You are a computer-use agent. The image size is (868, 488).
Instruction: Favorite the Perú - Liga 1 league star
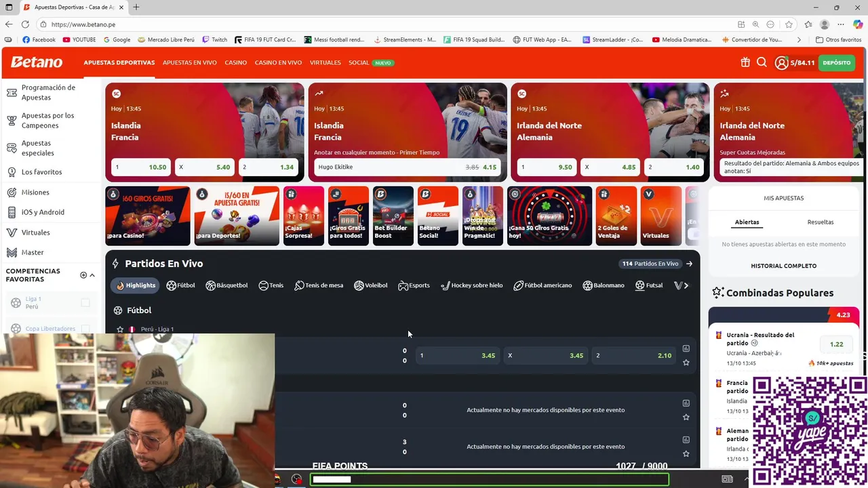click(x=120, y=329)
